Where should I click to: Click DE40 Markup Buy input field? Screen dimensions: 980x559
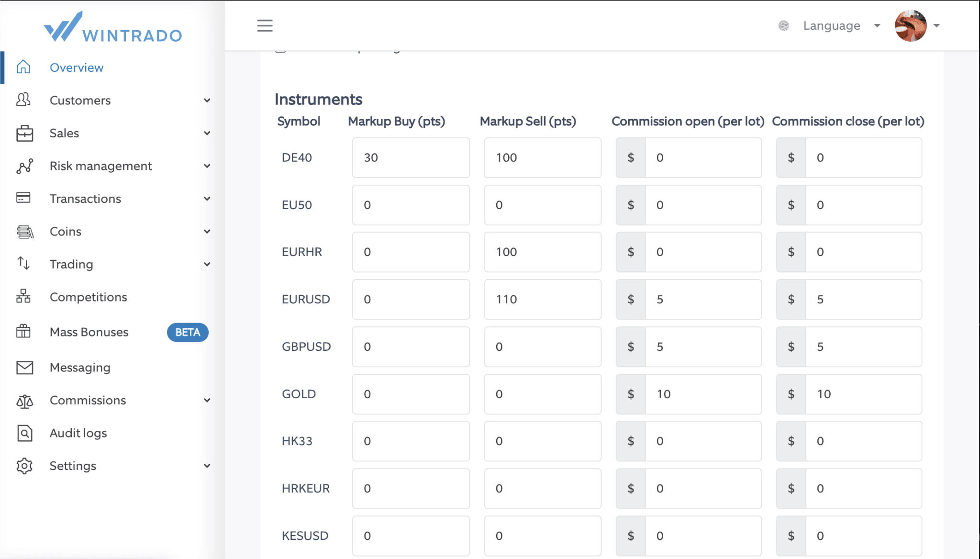tap(411, 157)
